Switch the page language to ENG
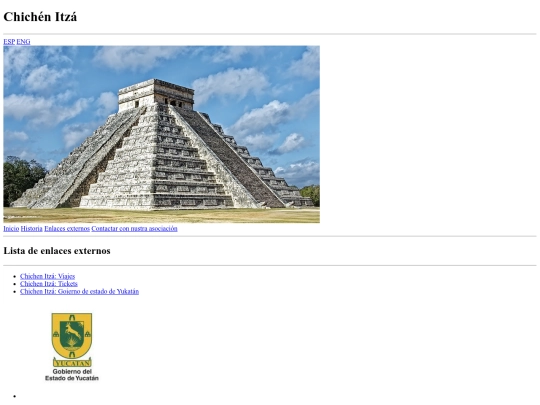This screenshot has width=540, height=405. (23, 42)
